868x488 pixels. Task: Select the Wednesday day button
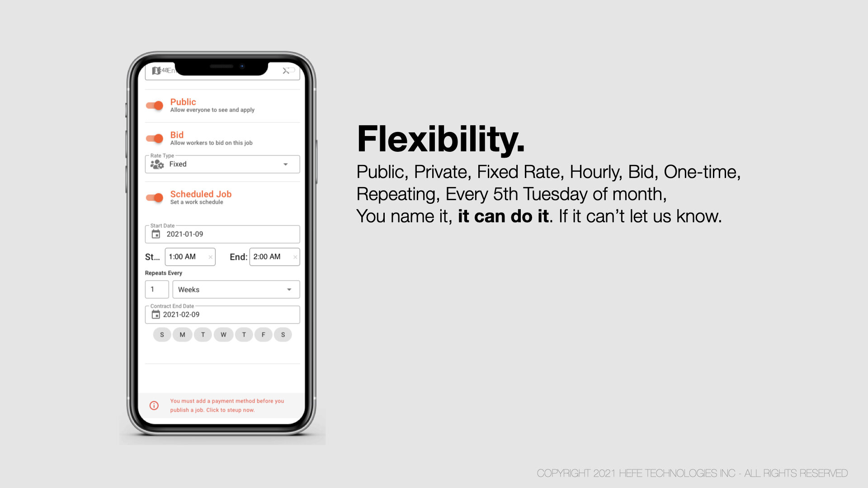click(223, 334)
